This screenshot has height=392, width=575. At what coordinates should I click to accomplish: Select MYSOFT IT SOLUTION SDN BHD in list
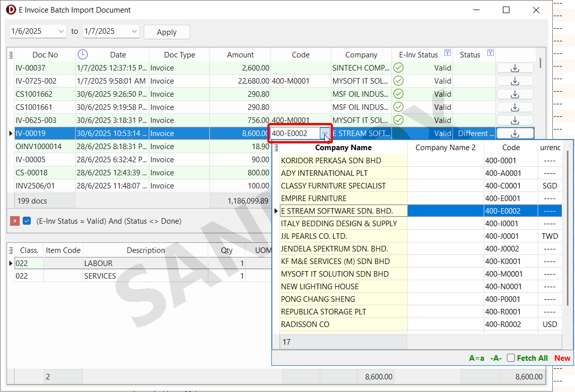[335, 274]
